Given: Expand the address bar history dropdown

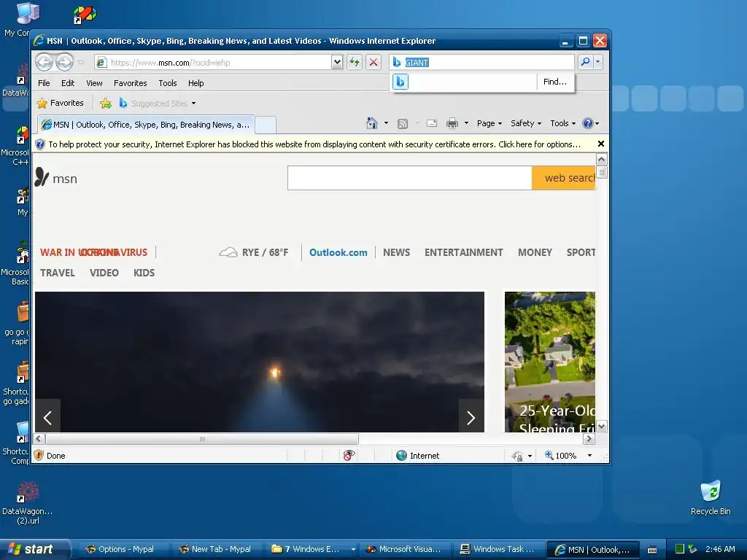Looking at the screenshot, I should pos(337,63).
